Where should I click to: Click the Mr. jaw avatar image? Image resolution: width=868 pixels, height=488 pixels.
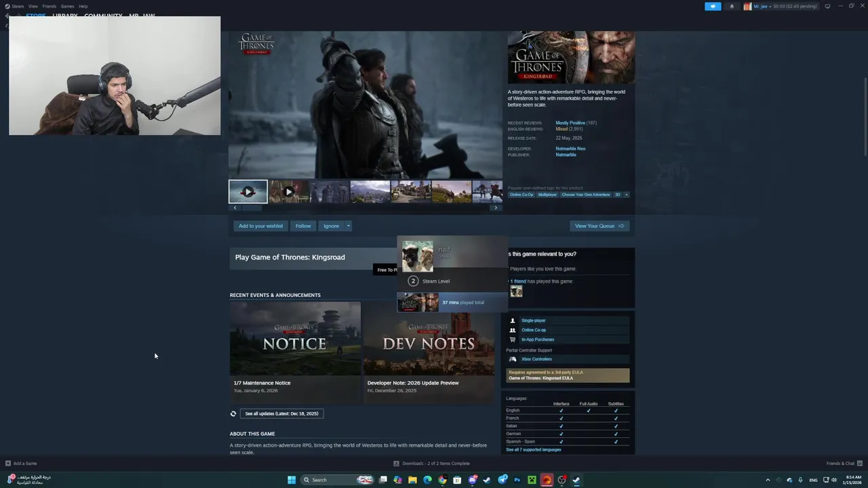point(747,6)
